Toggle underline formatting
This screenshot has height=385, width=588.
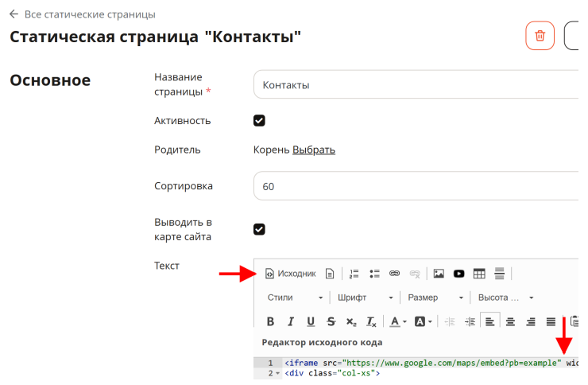[311, 321]
